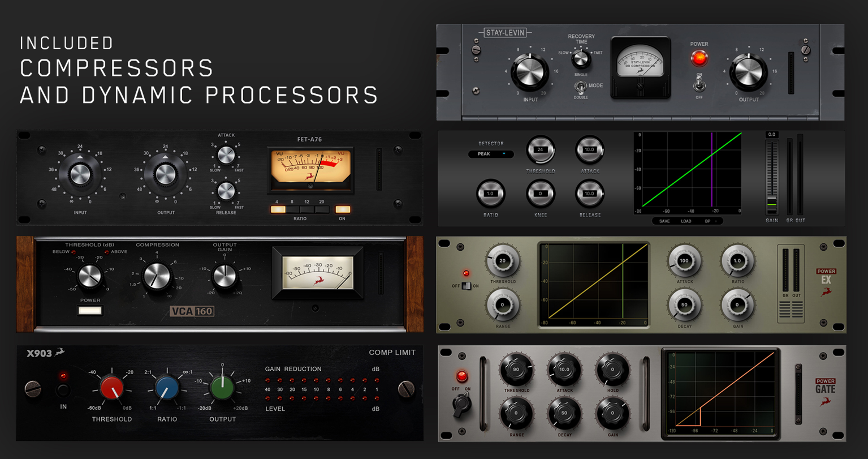The height and width of the screenshot is (459, 868).
Task: Select ratio 12 on the FET-A76
Action: [307, 209]
